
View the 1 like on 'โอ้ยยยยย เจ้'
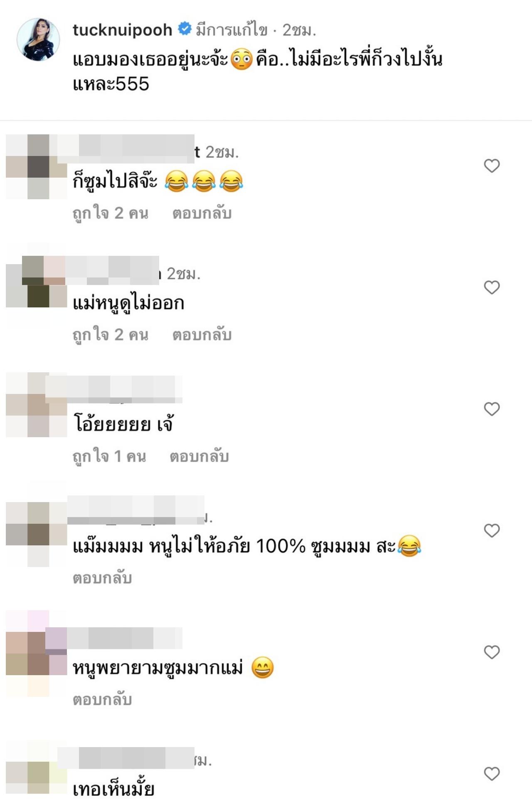(x=109, y=456)
